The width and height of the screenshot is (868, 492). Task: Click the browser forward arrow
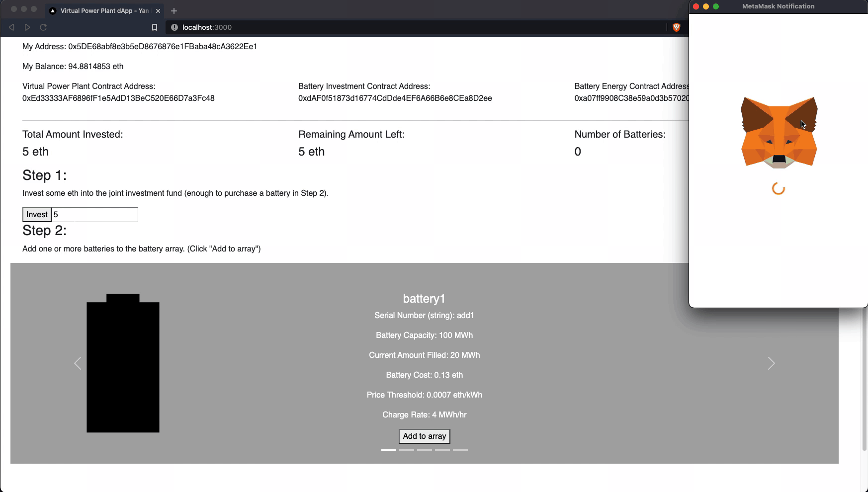tap(27, 27)
